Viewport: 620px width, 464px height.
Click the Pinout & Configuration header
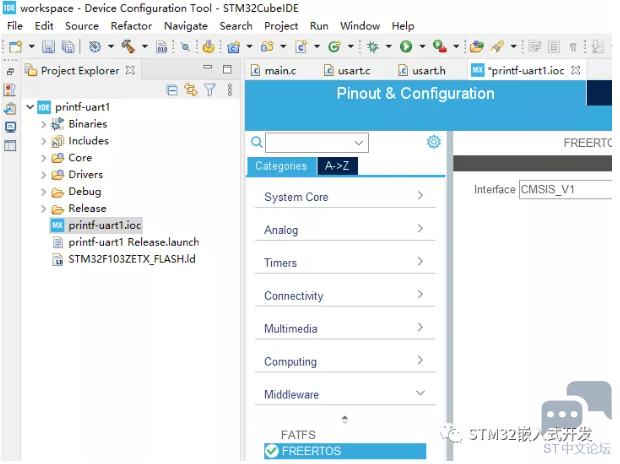point(416,94)
